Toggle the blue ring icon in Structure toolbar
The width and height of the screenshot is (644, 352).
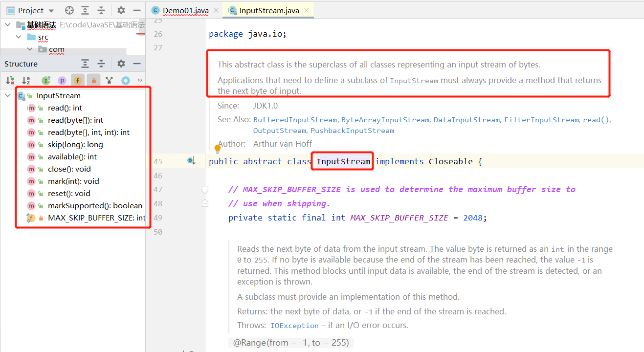[126, 80]
